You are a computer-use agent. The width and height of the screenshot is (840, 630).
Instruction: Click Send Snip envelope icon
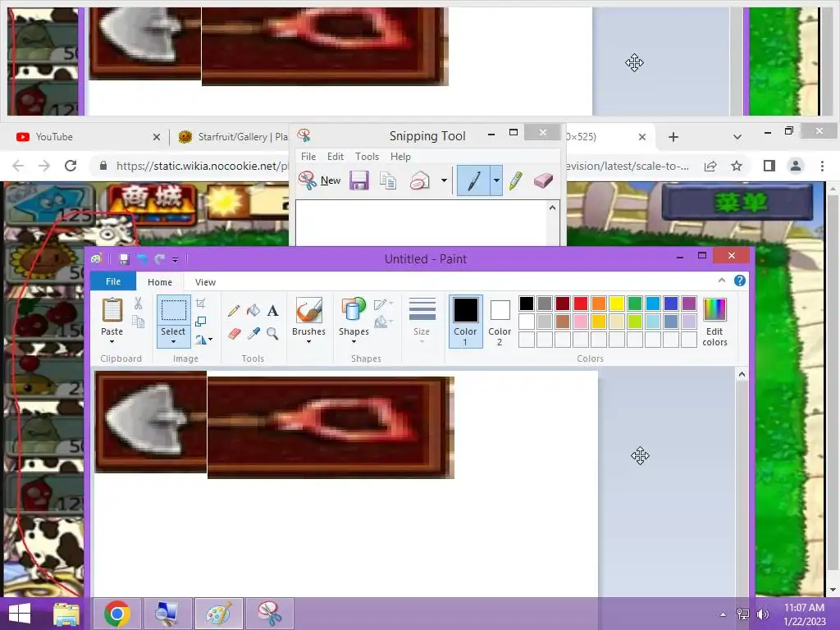click(x=419, y=181)
